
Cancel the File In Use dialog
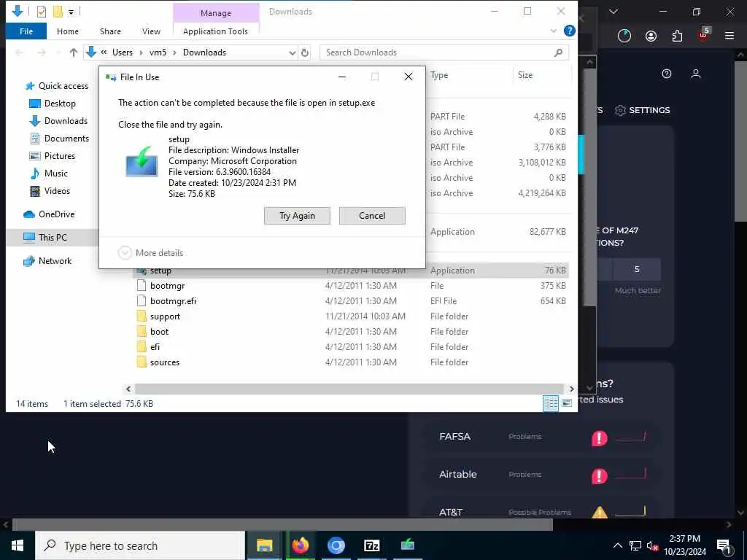click(372, 216)
